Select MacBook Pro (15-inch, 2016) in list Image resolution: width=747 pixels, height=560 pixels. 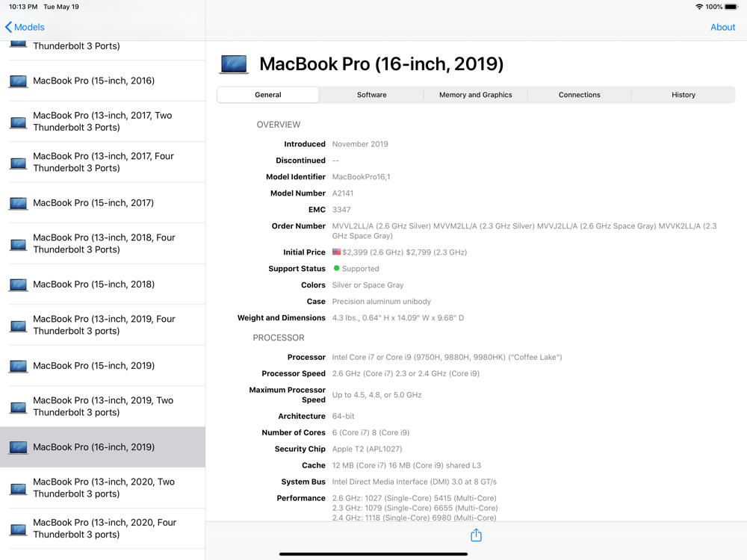[102, 81]
